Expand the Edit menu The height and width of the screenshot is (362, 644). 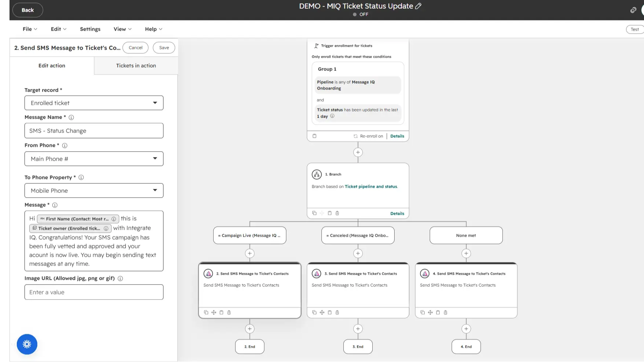click(x=59, y=29)
